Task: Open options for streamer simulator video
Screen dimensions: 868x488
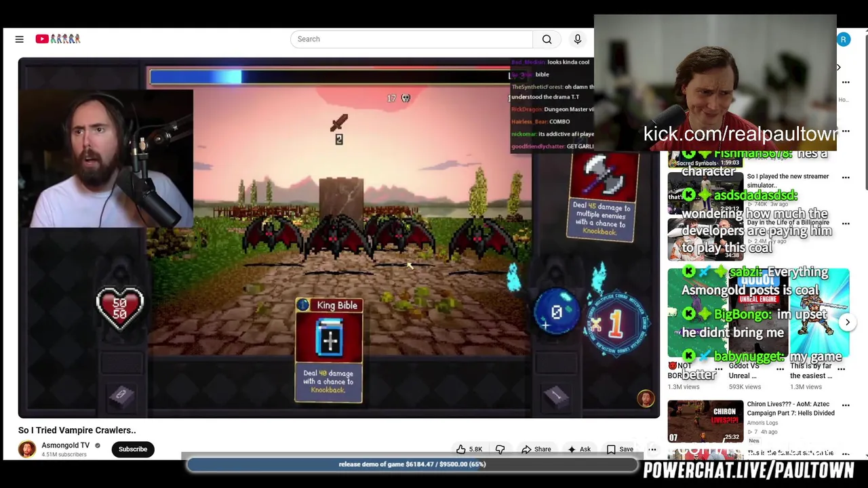Action: click(846, 178)
